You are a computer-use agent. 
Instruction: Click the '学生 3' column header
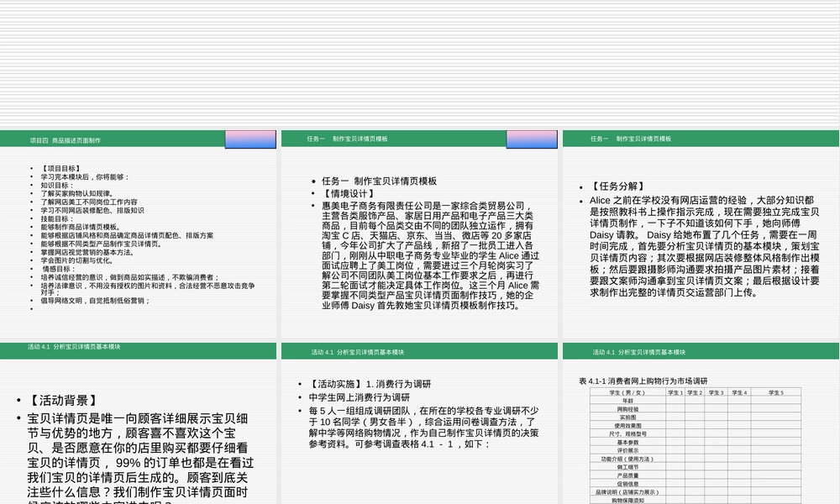click(x=716, y=392)
